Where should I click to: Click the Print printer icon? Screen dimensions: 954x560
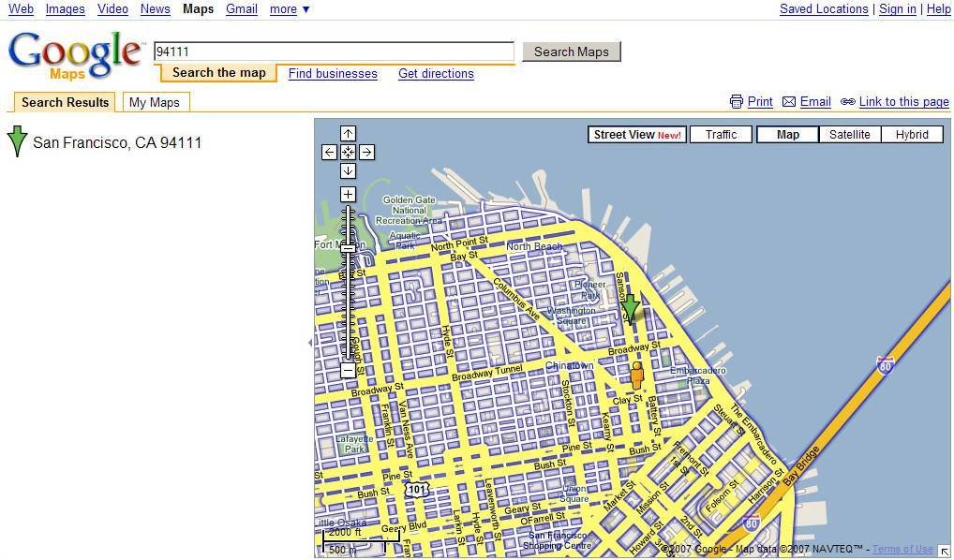(x=737, y=101)
